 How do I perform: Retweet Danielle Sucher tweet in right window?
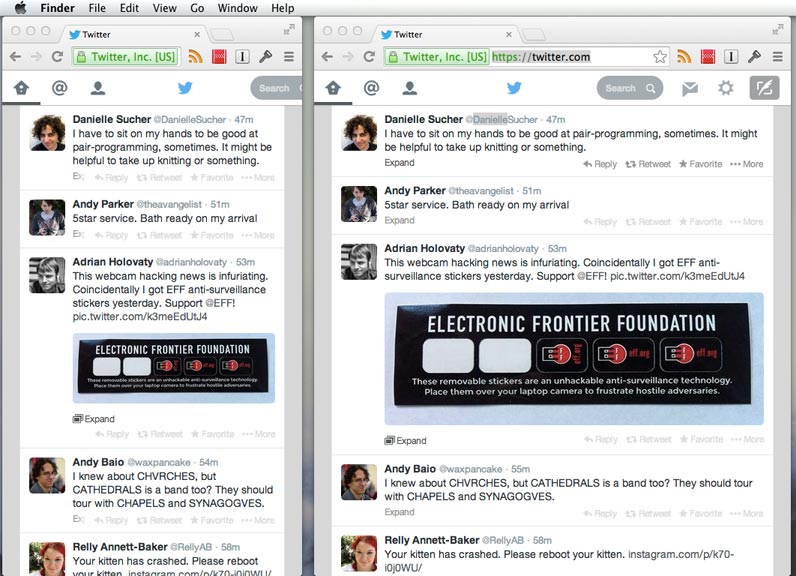[x=648, y=164]
